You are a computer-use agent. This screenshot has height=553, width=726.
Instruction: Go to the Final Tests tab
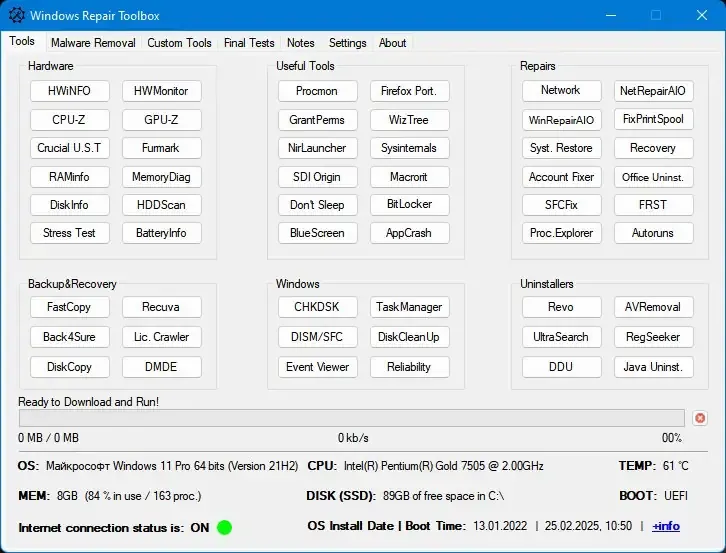tap(249, 43)
